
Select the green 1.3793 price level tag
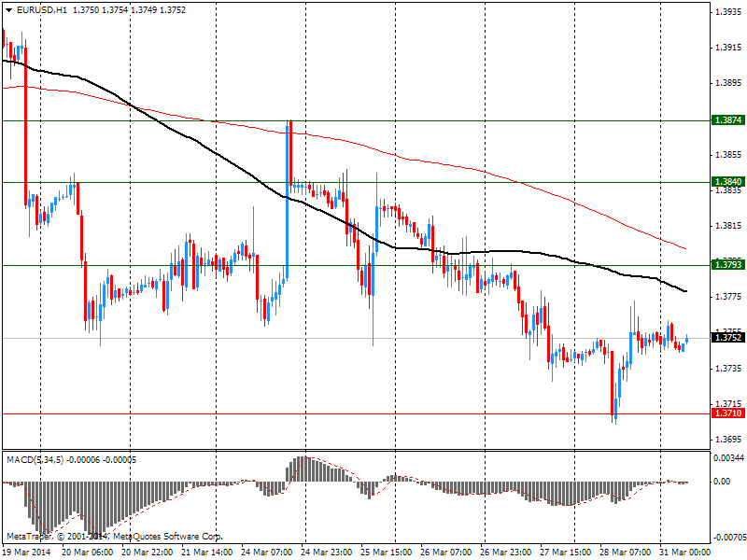tap(727, 264)
